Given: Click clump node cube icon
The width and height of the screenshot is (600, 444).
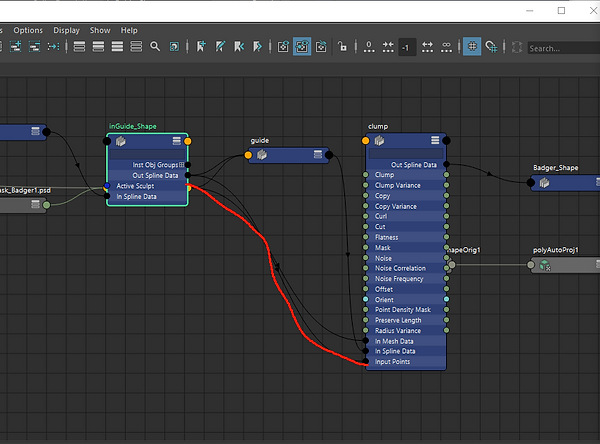Looking at the screenshot, I should pos(379,140).
